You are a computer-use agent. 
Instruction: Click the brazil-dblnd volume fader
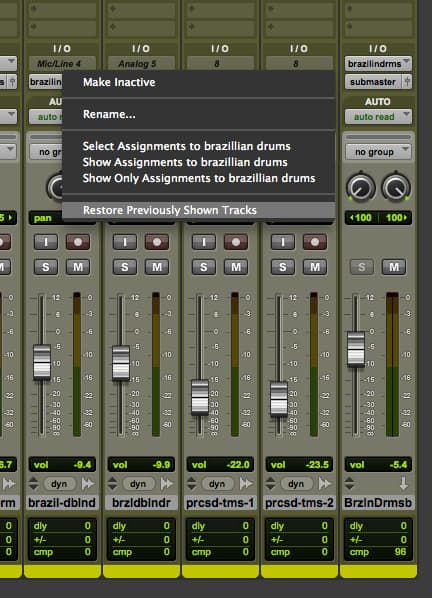click(42, 362)
